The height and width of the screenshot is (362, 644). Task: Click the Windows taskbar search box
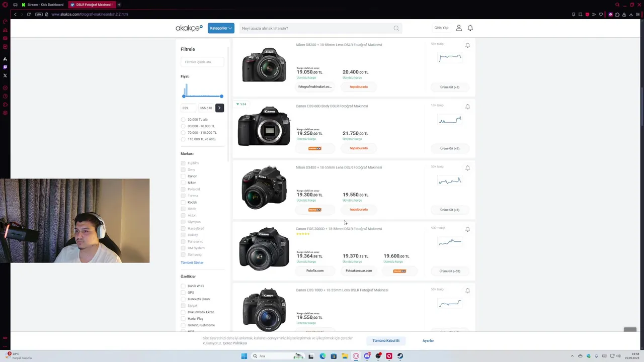pyautogui.click(x=277, y=356)
